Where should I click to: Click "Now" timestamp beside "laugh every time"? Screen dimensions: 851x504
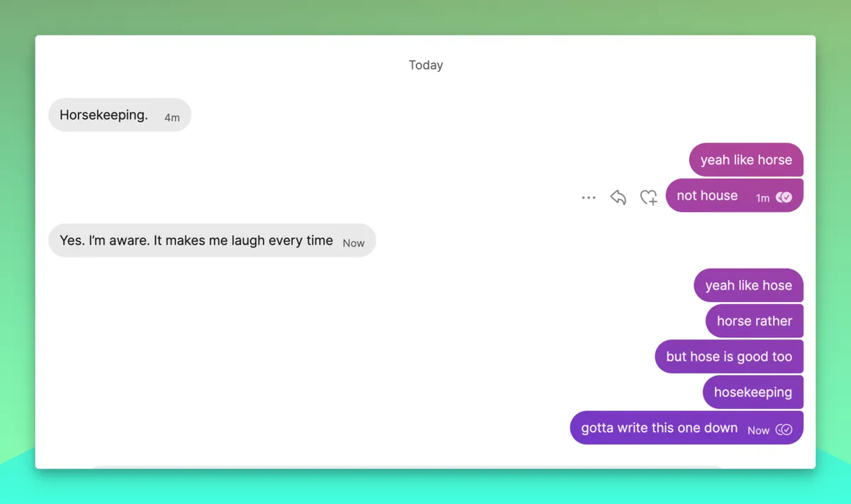click(x=353, y=243)
